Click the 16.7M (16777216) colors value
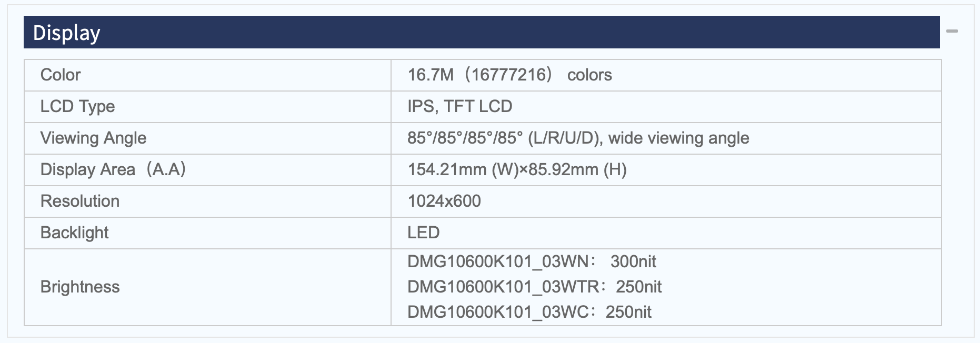The width and height of the screenshot is (980, 343). (509, 75)
